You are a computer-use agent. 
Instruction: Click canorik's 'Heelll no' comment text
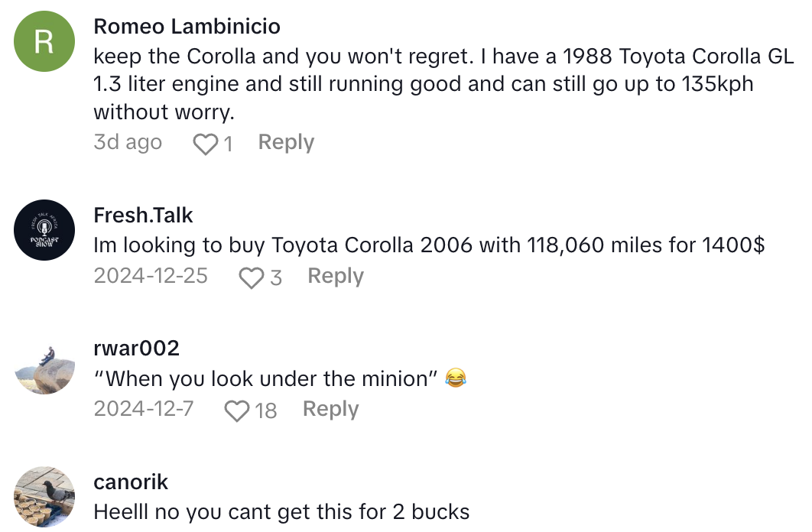[281, 511]
